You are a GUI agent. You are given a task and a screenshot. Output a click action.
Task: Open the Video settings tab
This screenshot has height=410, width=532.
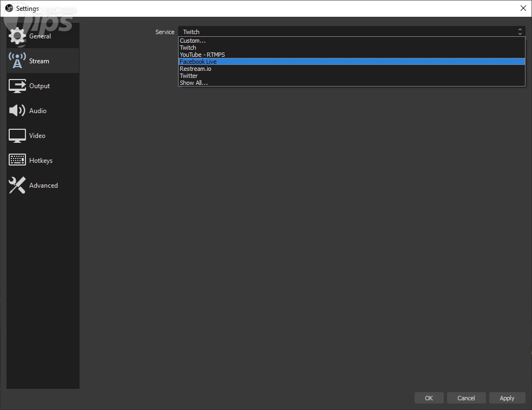click(43, 136)
